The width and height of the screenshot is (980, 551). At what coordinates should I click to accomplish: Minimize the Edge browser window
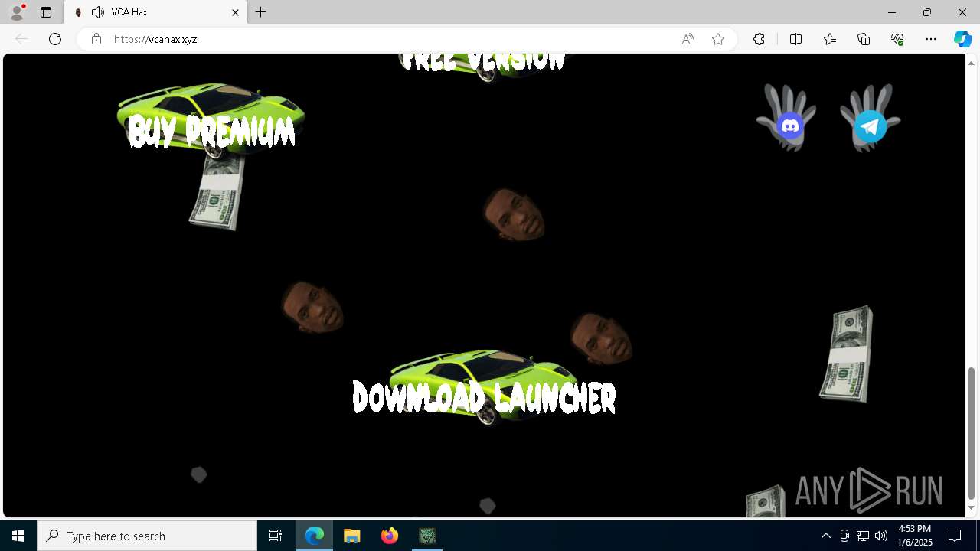pyautogui.click(x=891, y=12)
